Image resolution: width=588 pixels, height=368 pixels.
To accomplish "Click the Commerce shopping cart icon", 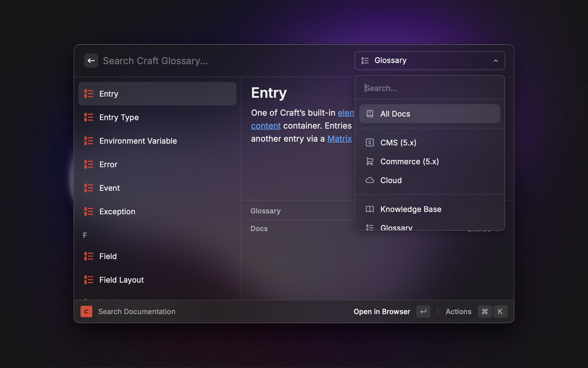I will [x=370, y=161].
